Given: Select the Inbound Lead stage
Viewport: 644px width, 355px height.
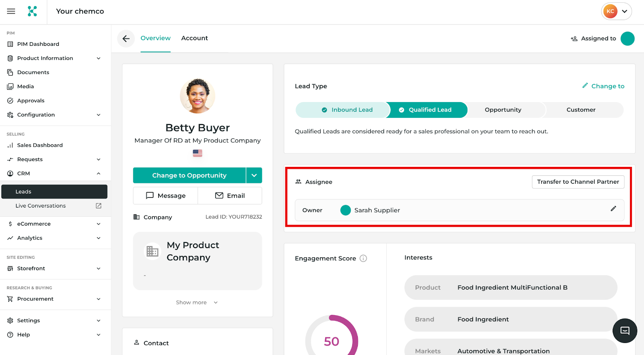Looking at the screenshot, I should [x=347, y=110].
